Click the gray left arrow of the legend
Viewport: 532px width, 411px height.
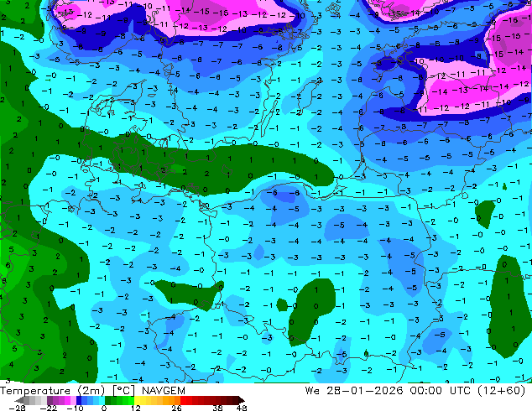(x=18, y=400)
